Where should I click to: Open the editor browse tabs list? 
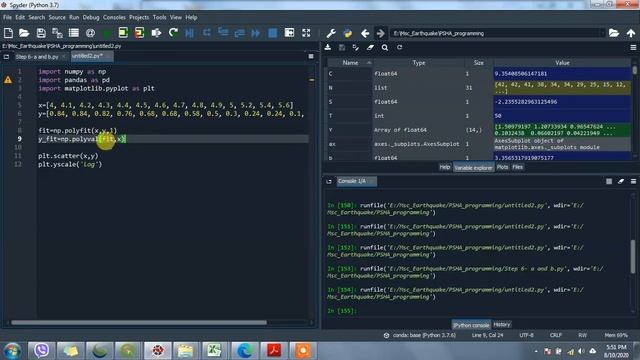[7, 57]
